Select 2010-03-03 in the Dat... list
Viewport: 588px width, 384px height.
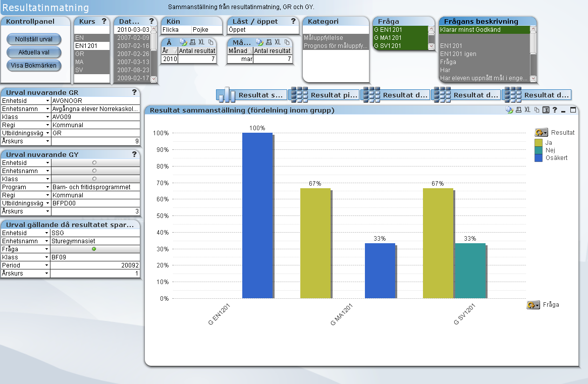point(132,30)
